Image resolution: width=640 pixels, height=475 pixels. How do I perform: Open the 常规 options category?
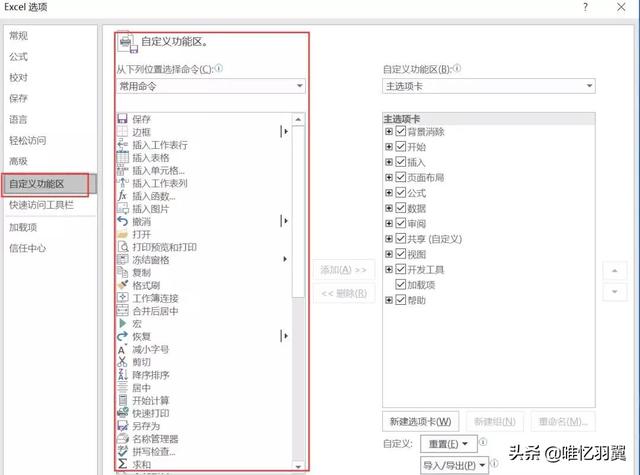coord(18,36)
